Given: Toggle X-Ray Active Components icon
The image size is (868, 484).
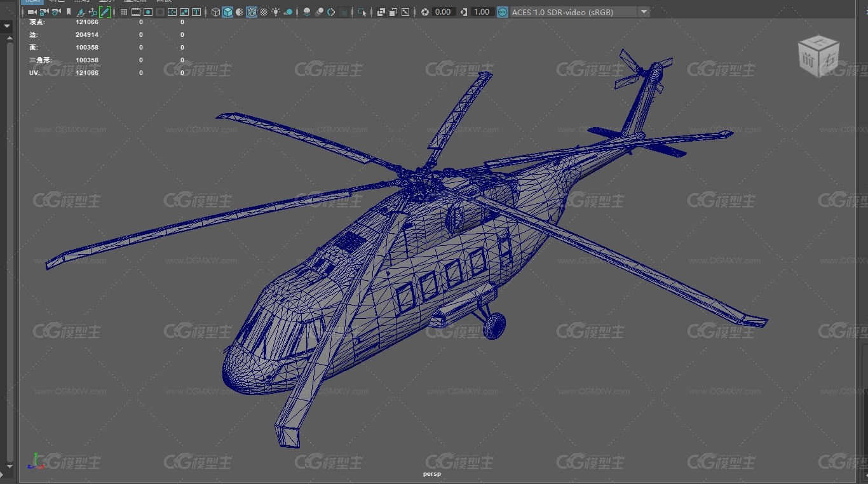Looking at the screenshot, I should pyautogui.click(x=393, y=12).
